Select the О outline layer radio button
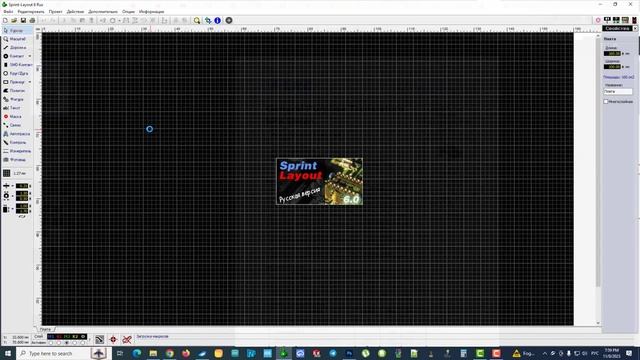This screenshot has width=640, height=360. click(83, 343)
